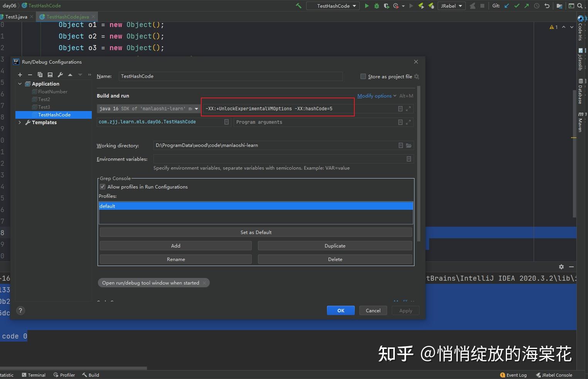The image size is (588, 379).
Task: Open the Event Log tab
Action: (513, 375)
